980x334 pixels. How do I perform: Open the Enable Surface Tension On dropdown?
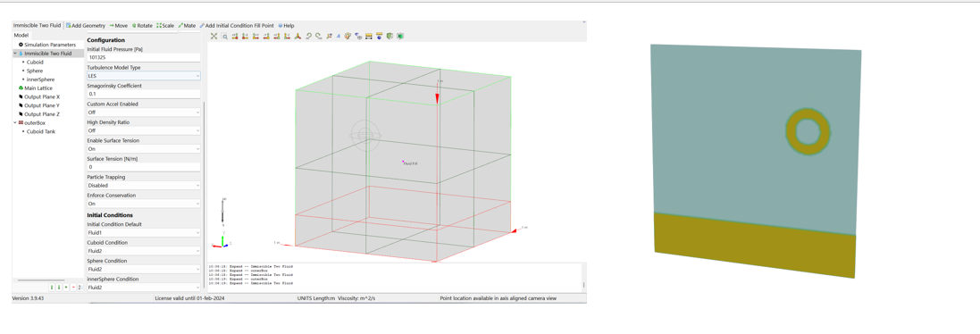144,149
